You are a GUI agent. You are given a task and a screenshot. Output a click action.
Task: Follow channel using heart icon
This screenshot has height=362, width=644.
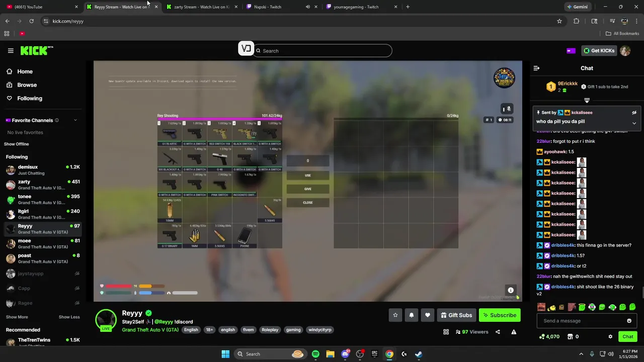(428, 315)
